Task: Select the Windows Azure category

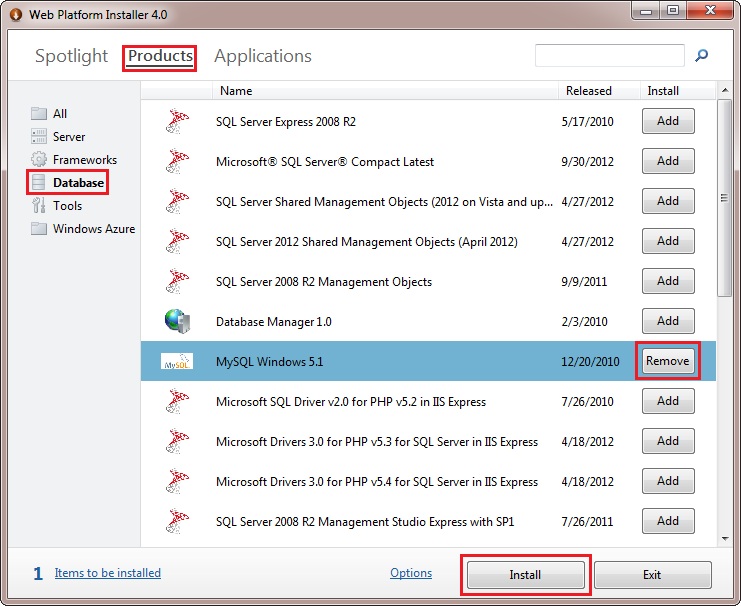Action: click(94, 229)
